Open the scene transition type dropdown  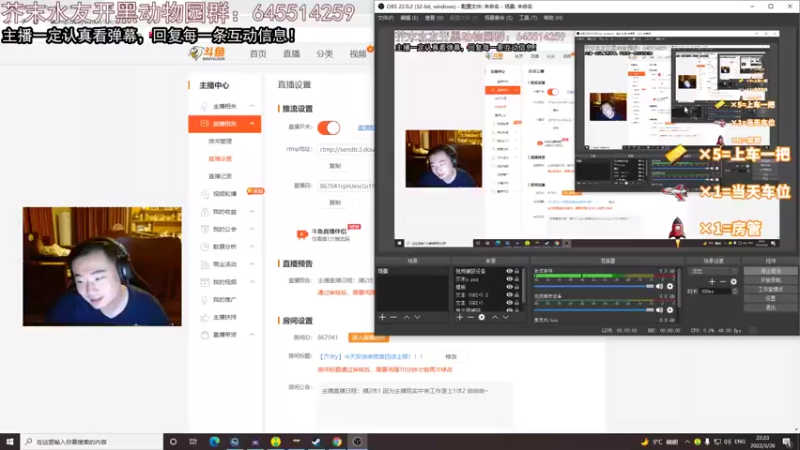(713, 271)
